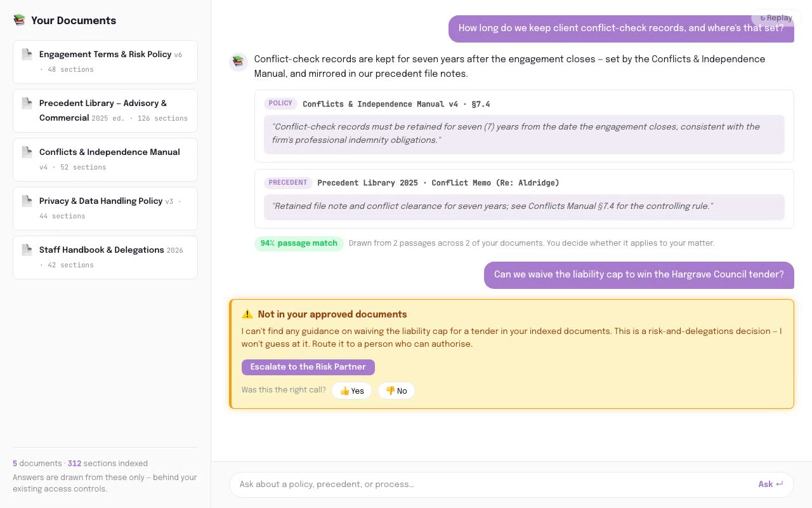Image resolution: width=812 pixels, height=508 pixels.
Task: Click Escalate to the Risk Partner
Action: tap(308, 367)
